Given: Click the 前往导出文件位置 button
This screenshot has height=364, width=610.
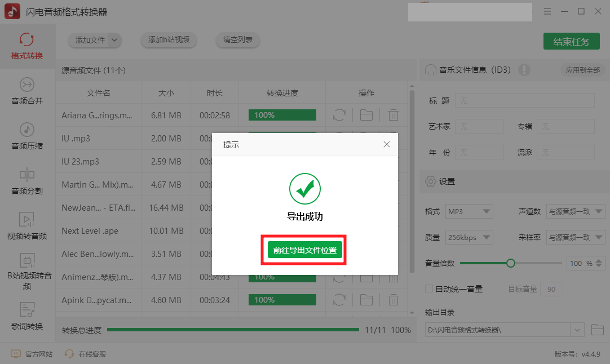Looking at the screenshot, I should coord(304,250).
